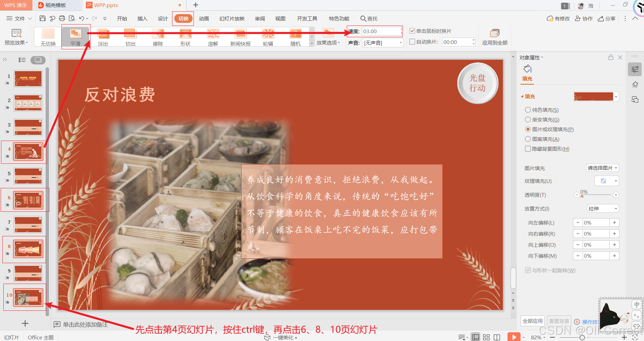Click reading view icon in status bar
The image size is (644, 341).
click(497, 337)
